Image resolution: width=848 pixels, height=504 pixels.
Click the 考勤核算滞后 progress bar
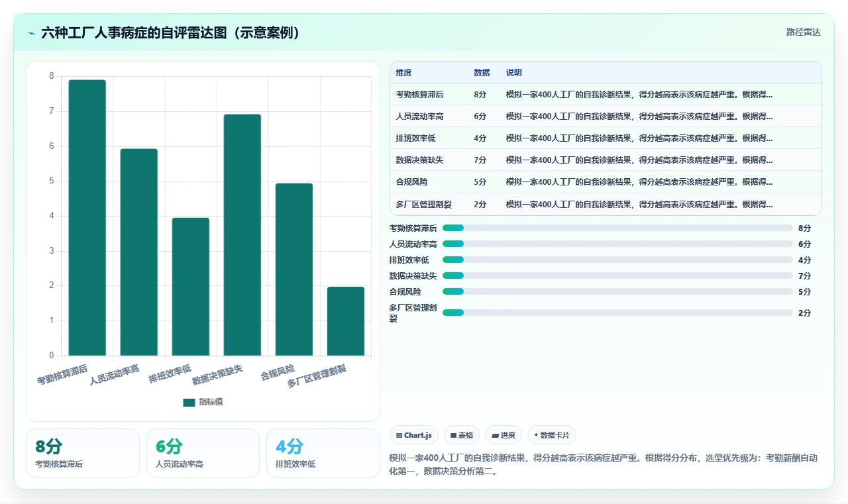617,228
